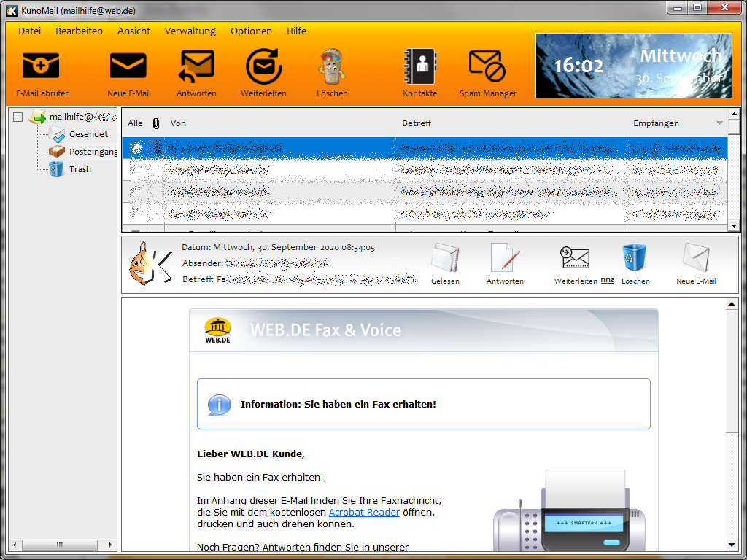Open the Spam Manager
Viewport: 747px width, 560px height.
487,67
